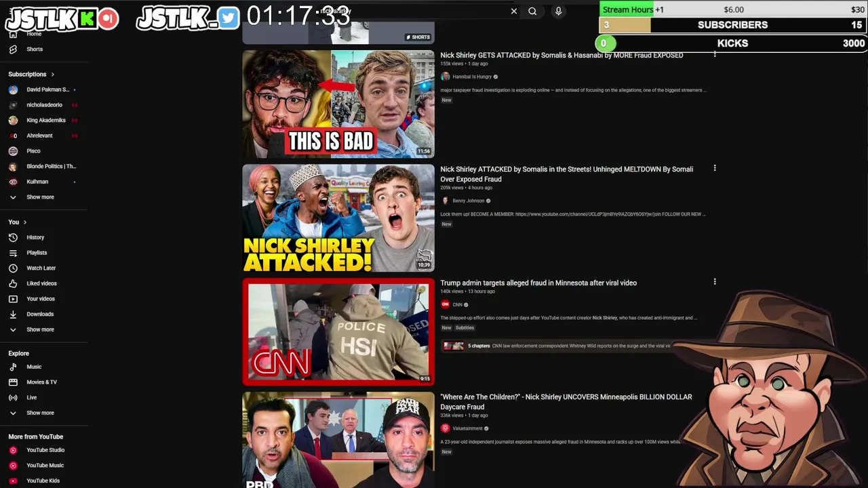Open Where Are The Children video title
The width and height of the screenshot is (868, 488).
(x=566, y=402)
